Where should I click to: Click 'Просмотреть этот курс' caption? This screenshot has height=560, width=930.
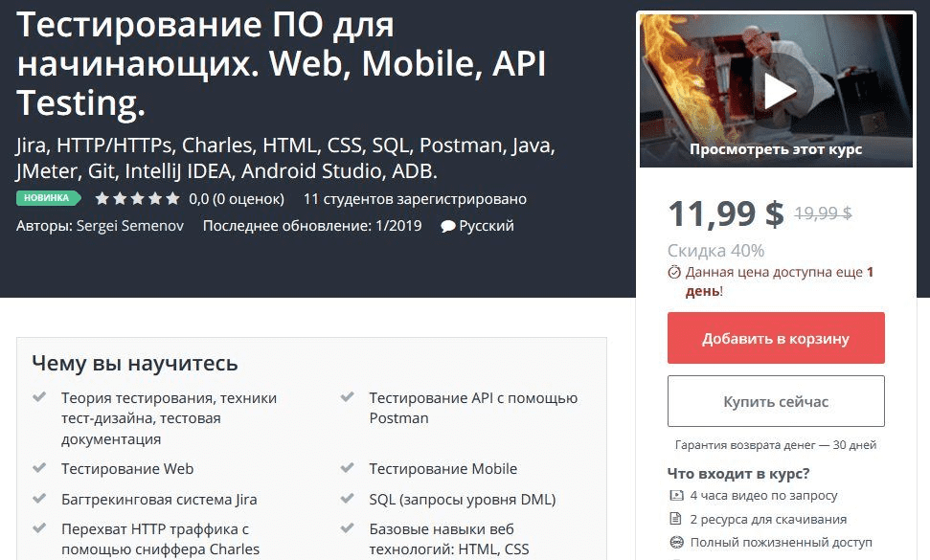point(775,149)
